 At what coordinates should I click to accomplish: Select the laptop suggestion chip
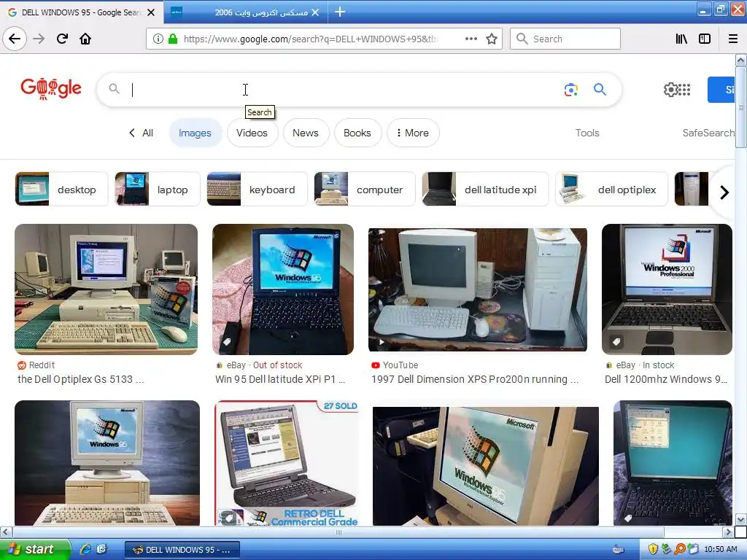coord(158,189)
